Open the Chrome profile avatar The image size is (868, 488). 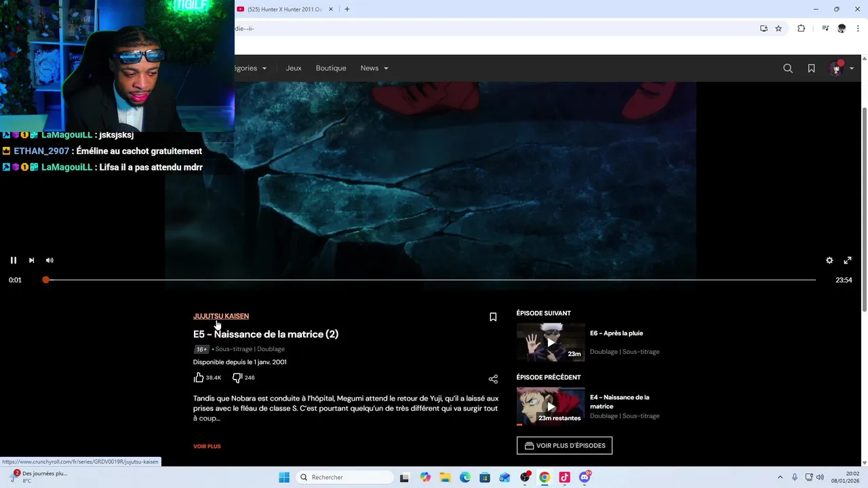842,28
